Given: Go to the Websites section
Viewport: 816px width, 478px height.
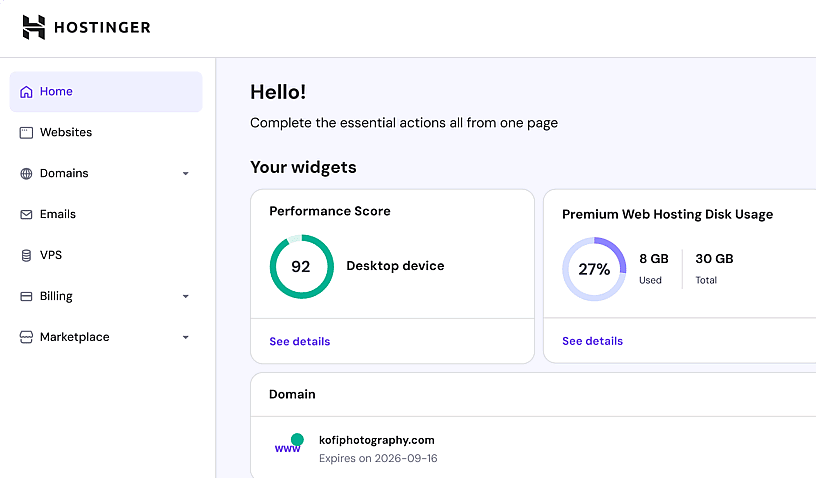Looking at the screenshot, I should click(x=66, y=132).
